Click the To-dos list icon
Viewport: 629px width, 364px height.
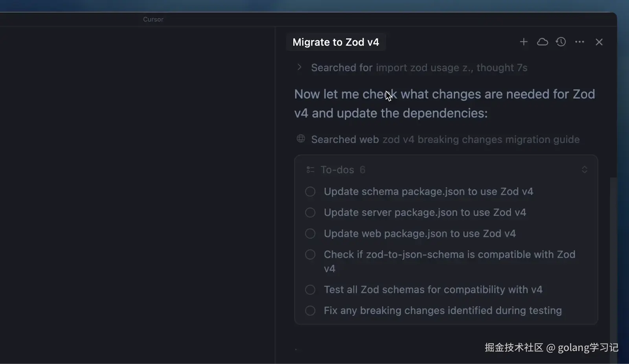click(310, 170)
